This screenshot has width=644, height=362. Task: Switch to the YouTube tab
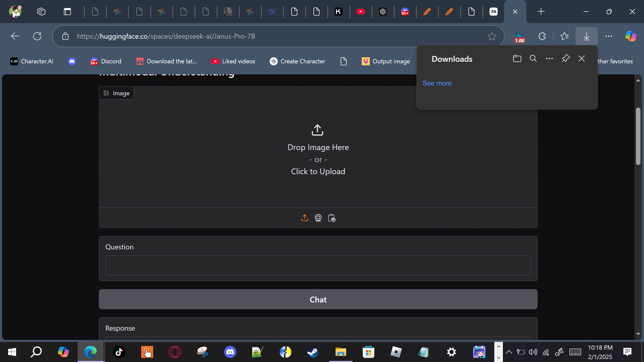360,12
